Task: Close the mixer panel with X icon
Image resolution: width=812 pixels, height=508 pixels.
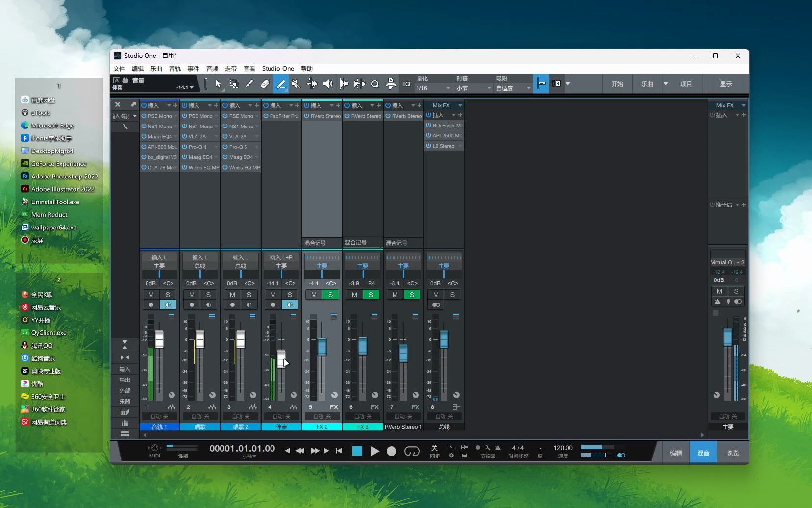Action: point(118,104)
